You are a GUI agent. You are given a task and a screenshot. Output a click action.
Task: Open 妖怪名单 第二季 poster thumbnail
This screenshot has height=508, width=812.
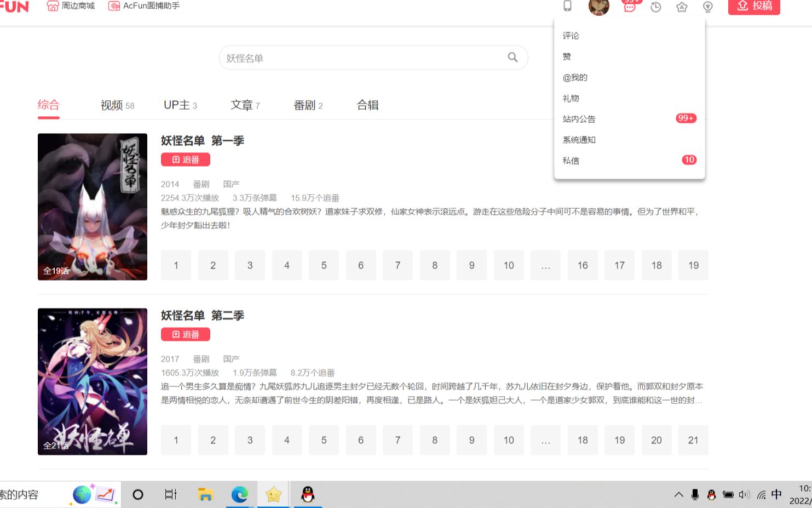pos(93,381)
